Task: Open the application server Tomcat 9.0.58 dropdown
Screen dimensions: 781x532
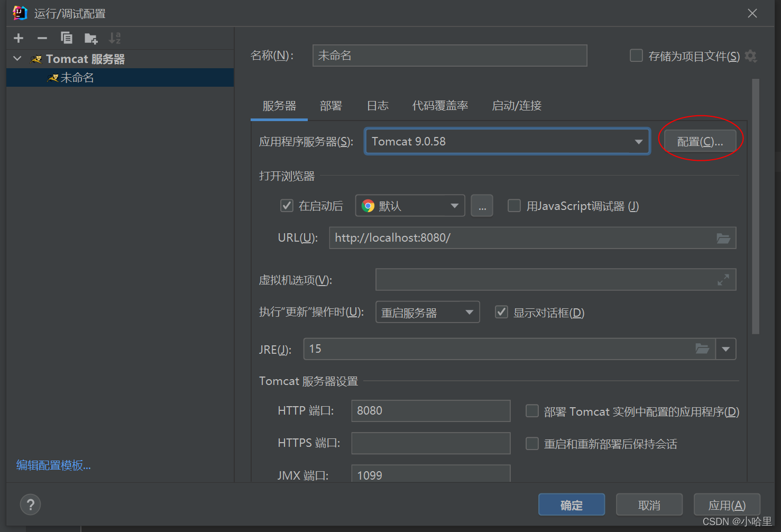Action: (x=507, y=141)
